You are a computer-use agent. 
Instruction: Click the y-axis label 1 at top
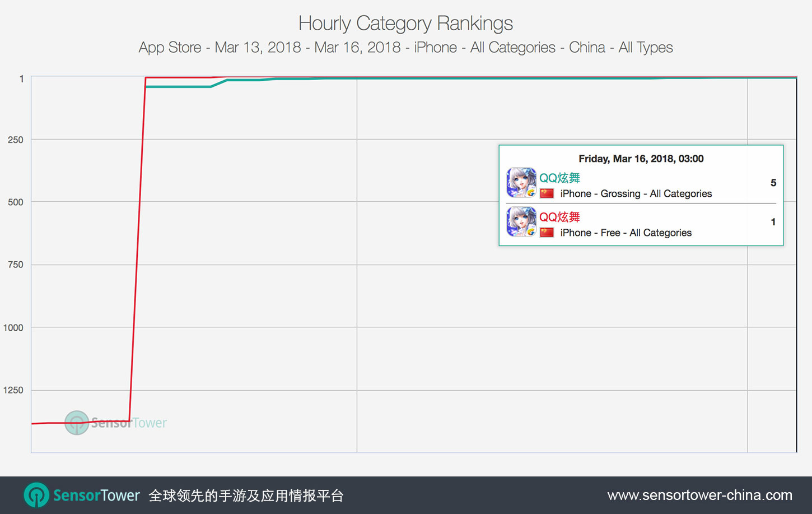coord(22,79)
